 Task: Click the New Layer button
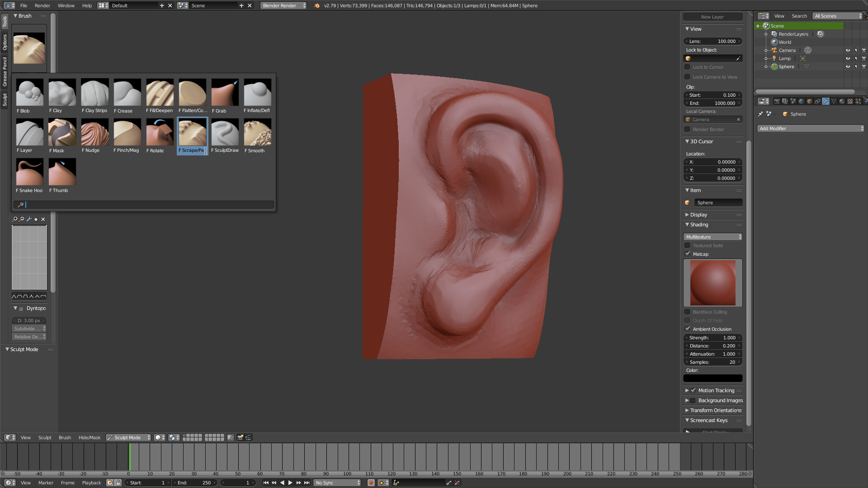[712, 17]
